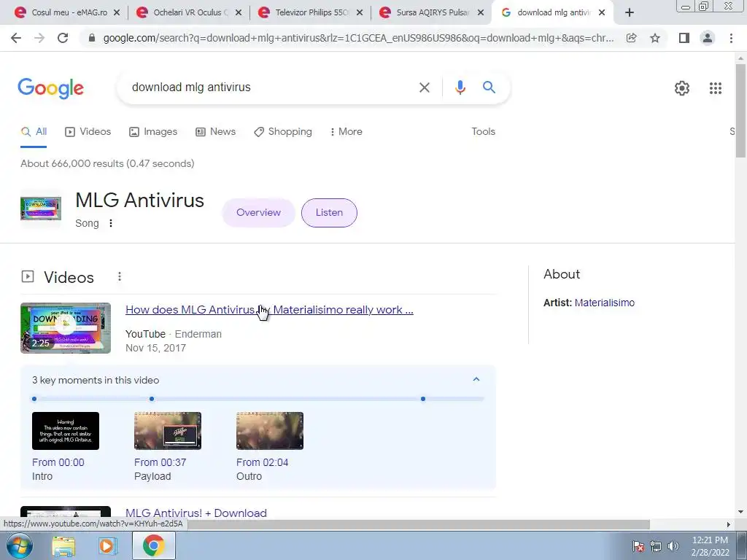Clear the search query with the X
The height and width of the screenshot is (560, 747).
click(425, 87)
